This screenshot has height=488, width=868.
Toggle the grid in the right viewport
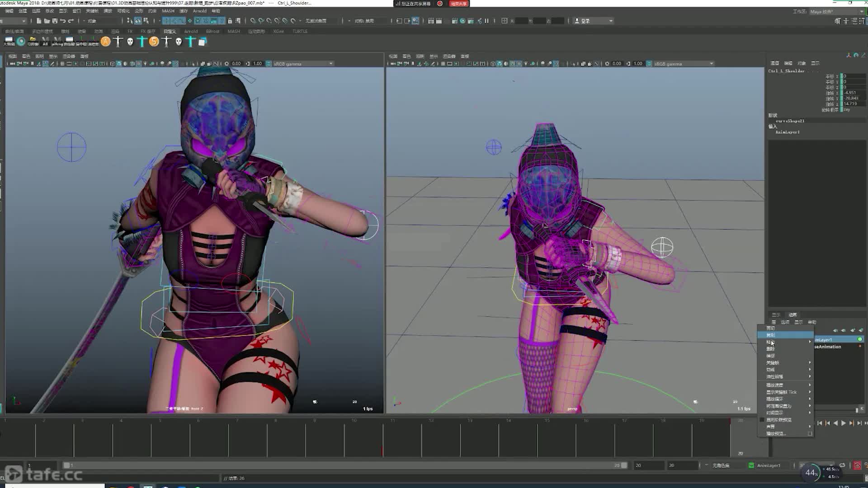(x=443, y=64)
